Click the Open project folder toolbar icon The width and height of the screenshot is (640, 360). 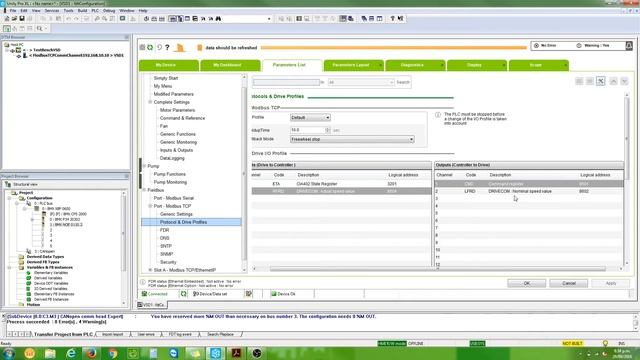coord(14,19)
